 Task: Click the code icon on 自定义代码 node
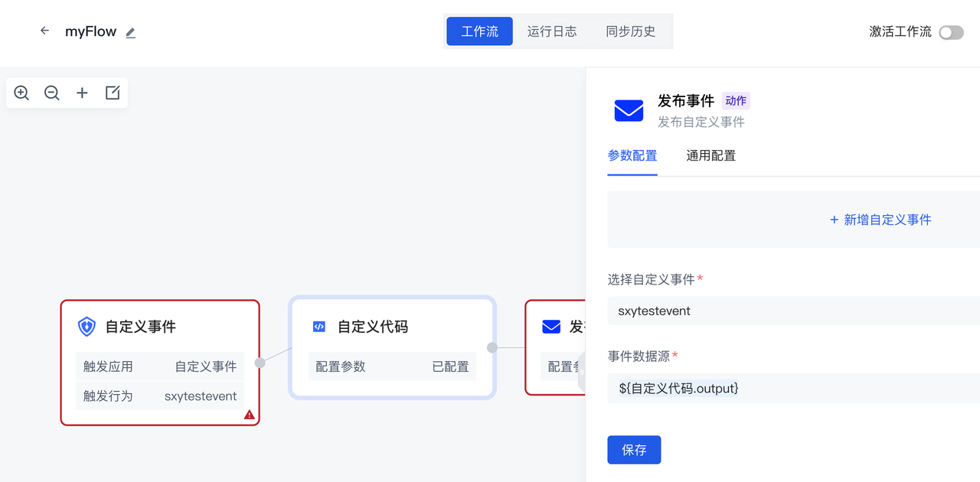pyautogui.click(x=321, y=327)
